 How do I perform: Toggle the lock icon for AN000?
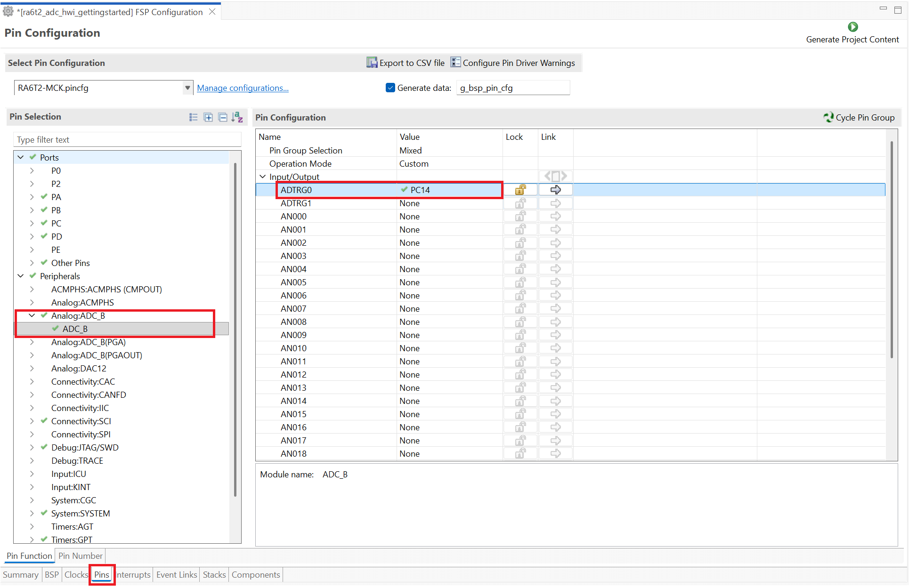point(520,216)
